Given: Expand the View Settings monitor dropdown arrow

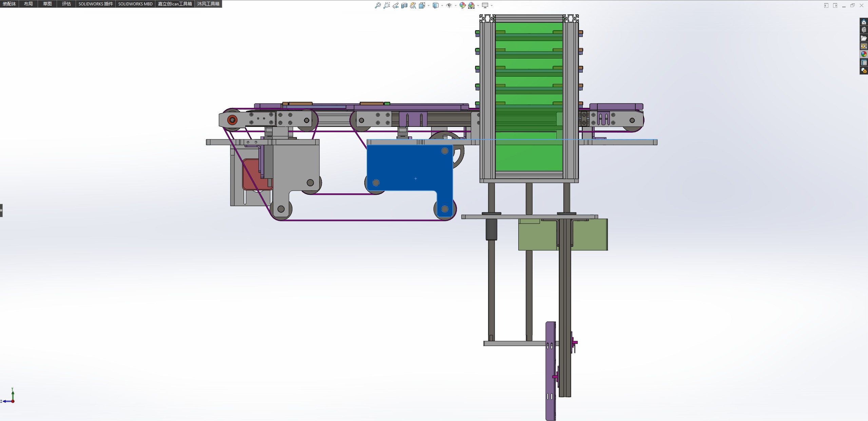Looking at the screenshot, I should (x=491, y=5).
